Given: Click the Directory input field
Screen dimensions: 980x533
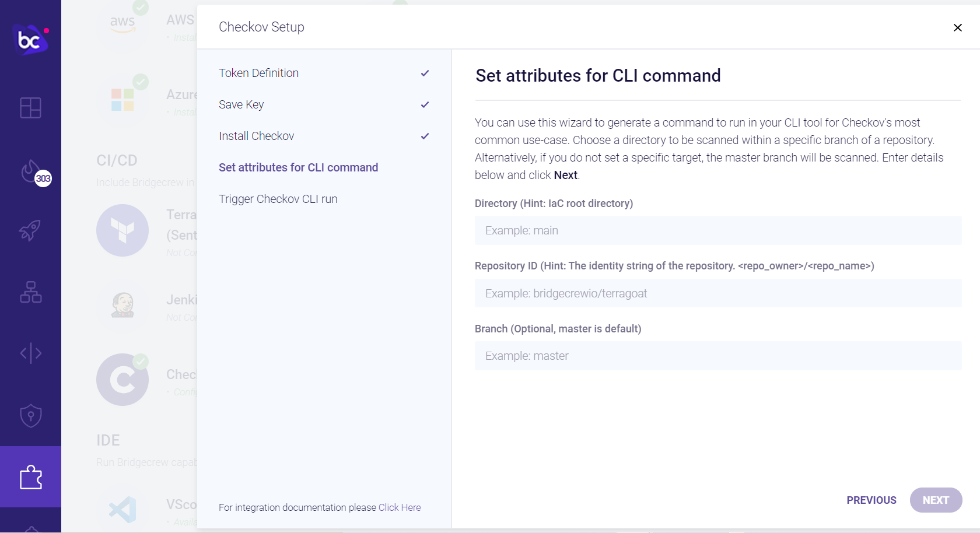Looking at the screenshot, I should (x=717, y=230).
